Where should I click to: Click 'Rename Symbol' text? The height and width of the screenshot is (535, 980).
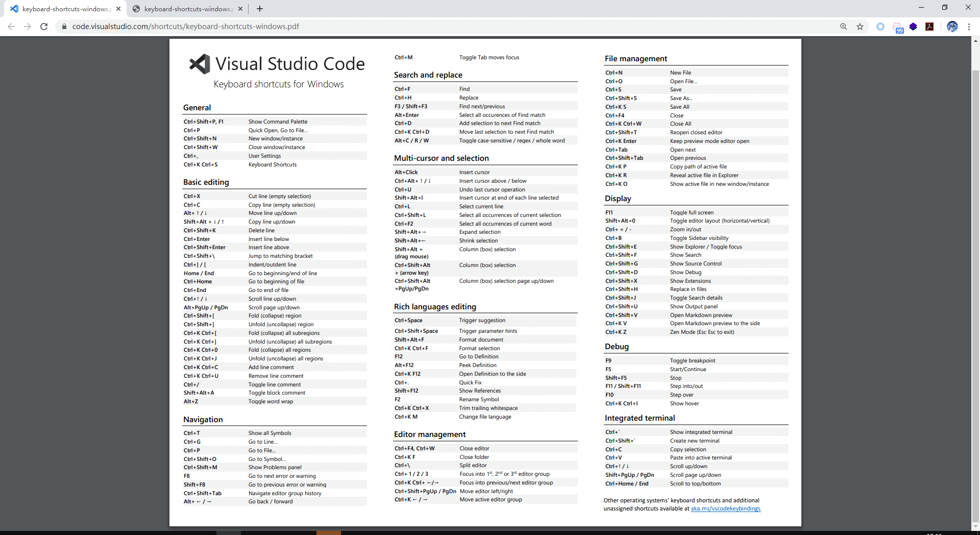click(479, 399)
